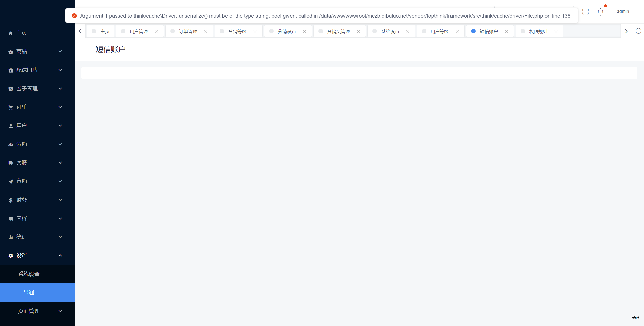Expand the 配送门店 menu chevron
This screenshot has height=326, width=644.
[60, 70]
